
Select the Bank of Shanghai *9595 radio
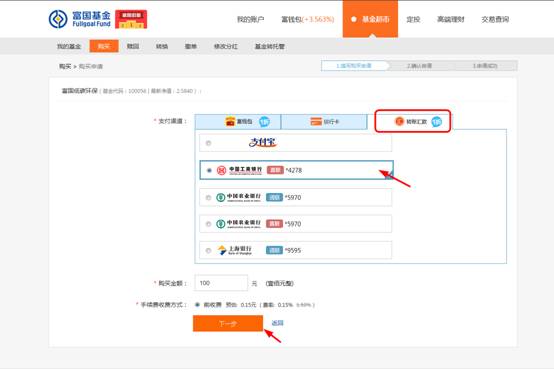(208, 251)
